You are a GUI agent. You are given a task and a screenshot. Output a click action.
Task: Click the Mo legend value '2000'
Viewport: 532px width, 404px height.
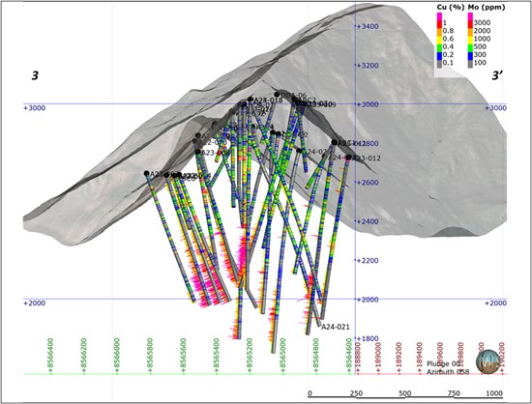click(482, 31)
